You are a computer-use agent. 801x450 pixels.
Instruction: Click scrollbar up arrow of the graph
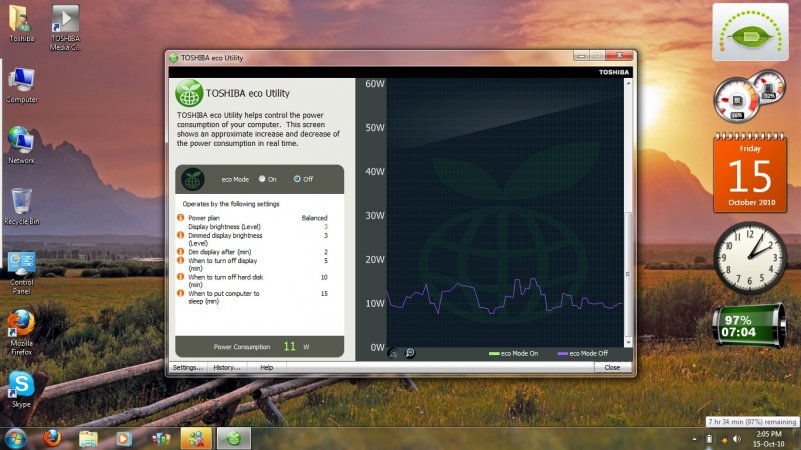point(628,83)
